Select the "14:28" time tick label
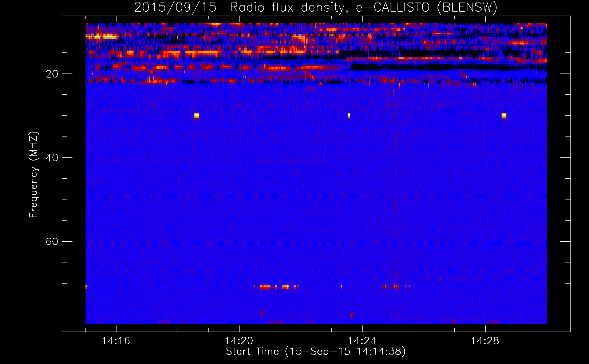The image size is (589, 364). (485, 341)
